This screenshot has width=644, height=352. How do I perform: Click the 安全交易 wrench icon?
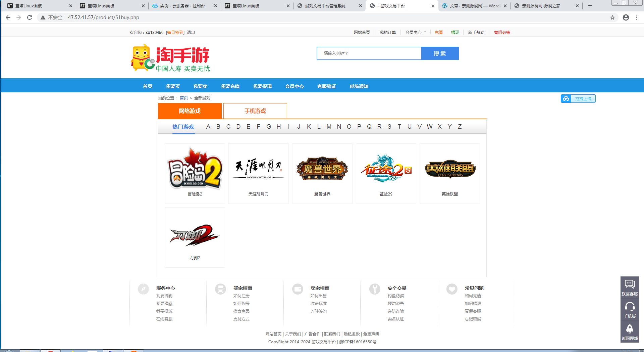pos(375,289)
